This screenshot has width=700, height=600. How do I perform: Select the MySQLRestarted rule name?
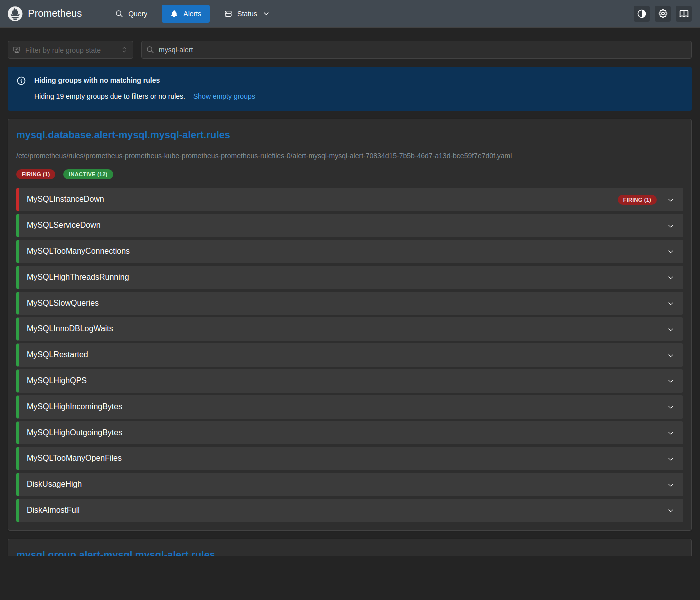pos(57,355)
